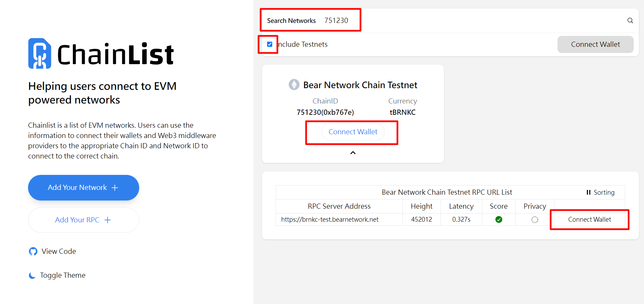Click Connect Wallet in the RPC row

(589, 220)
